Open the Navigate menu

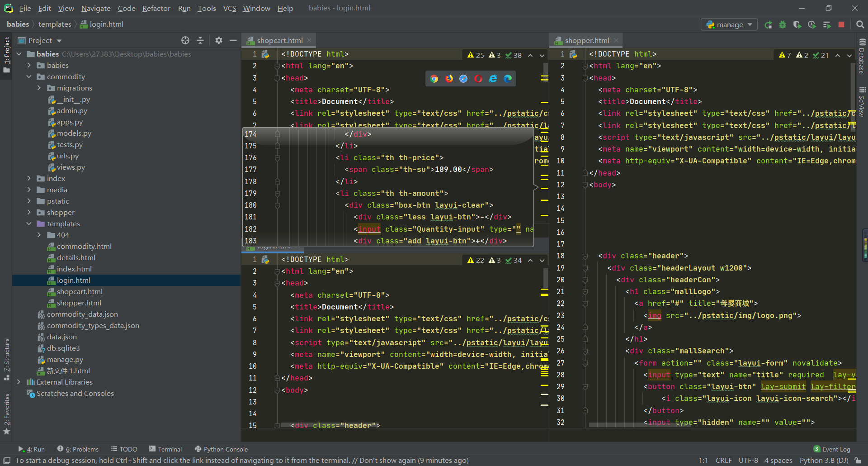(96, 8)
